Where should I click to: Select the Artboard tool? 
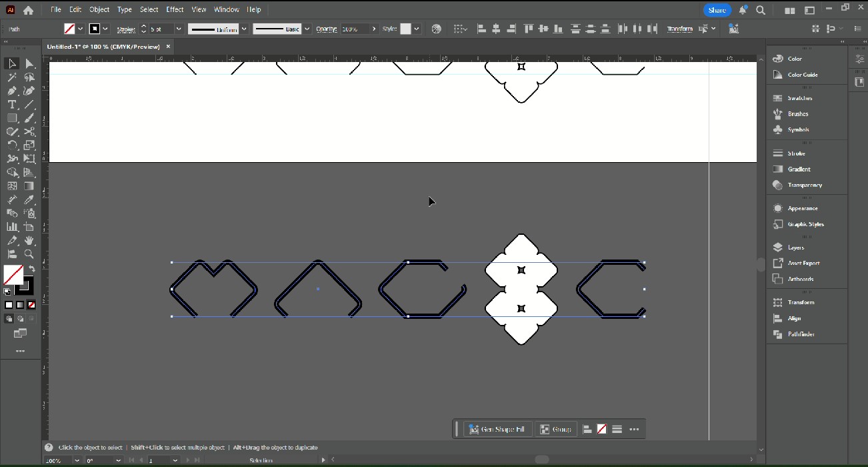(29, 227)
